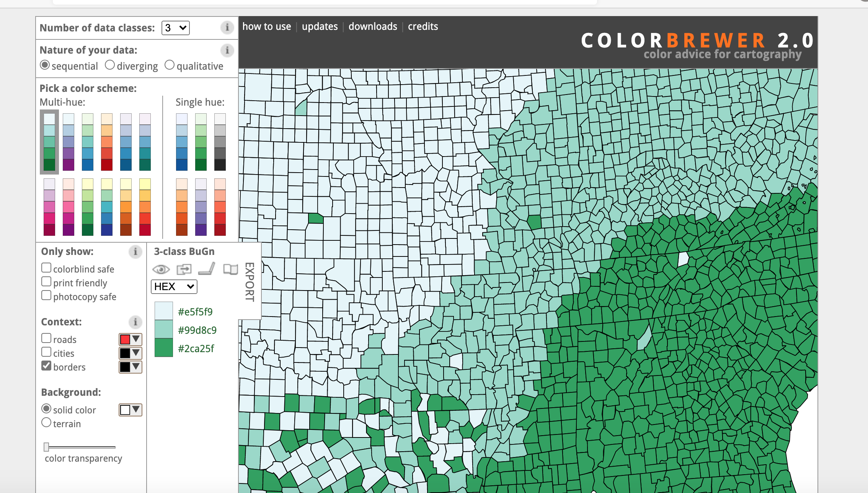
Task: Select the yellow-orange-red multi-hue ramp
Action: click(145, 207)
